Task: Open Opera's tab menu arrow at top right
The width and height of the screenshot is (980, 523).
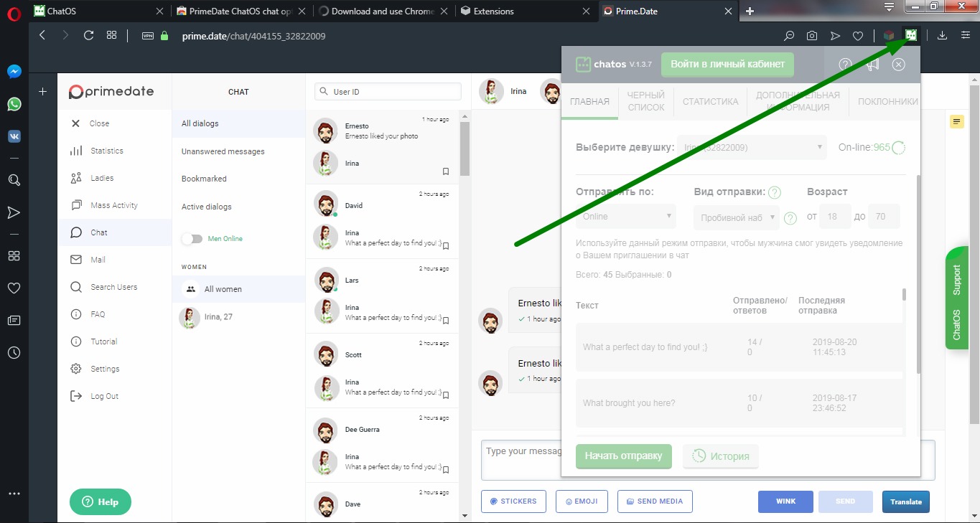Action: tap(889, 8)
